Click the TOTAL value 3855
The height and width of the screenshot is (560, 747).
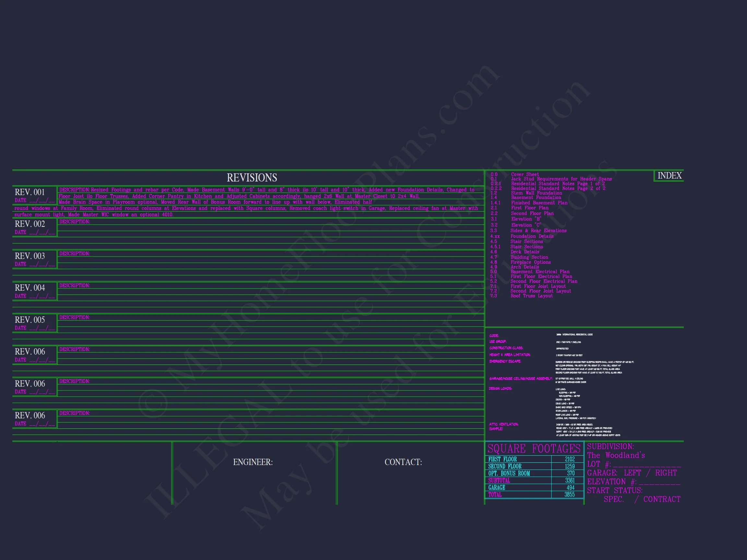coord(569,495)
